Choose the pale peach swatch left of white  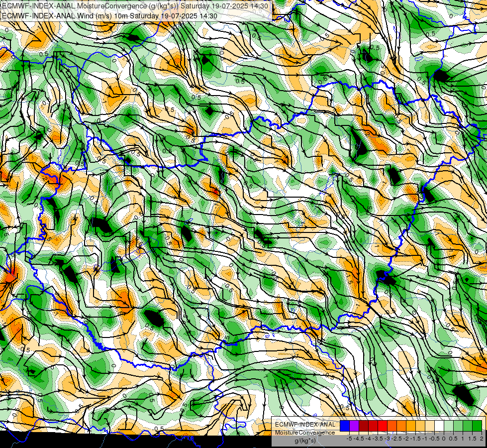430,426
